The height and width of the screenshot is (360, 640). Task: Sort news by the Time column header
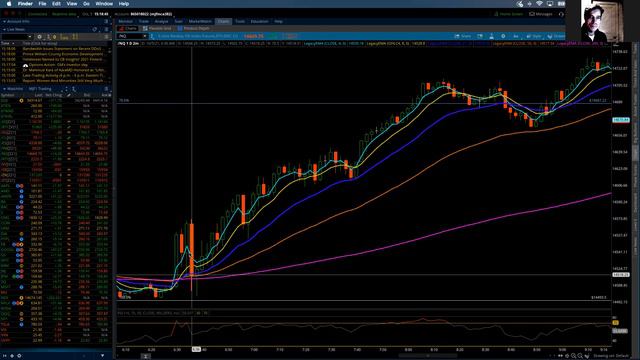pyautogui.click(x=8, y=43)
